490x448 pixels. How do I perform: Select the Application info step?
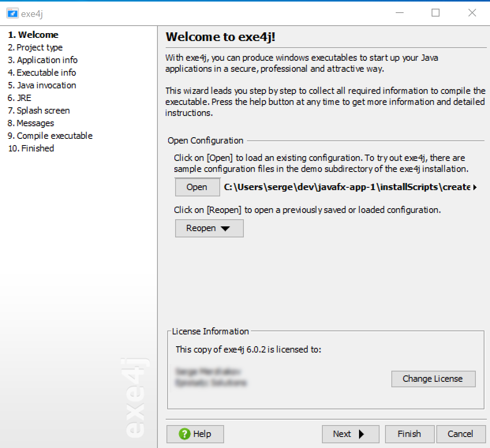pyautogui.click(x=43, y=60)
